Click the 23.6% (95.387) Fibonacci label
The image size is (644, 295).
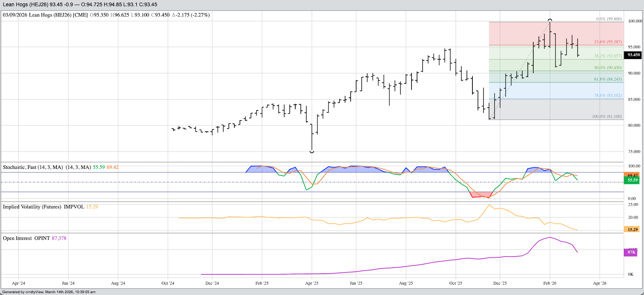coord(608,42)
